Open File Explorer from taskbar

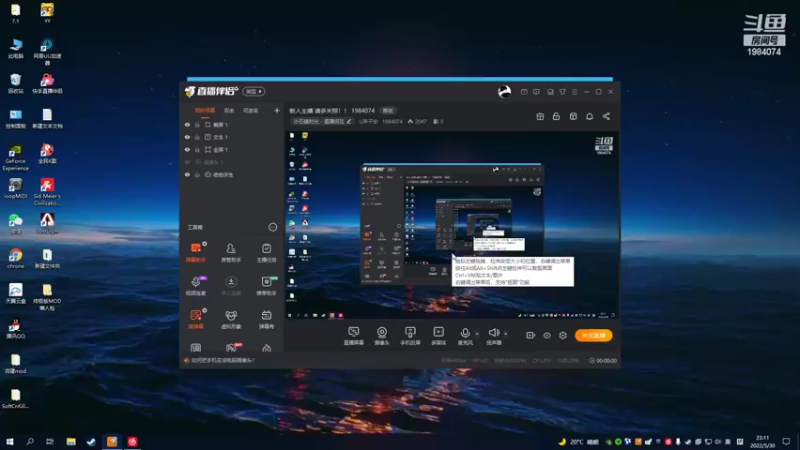tap(71, 441)
